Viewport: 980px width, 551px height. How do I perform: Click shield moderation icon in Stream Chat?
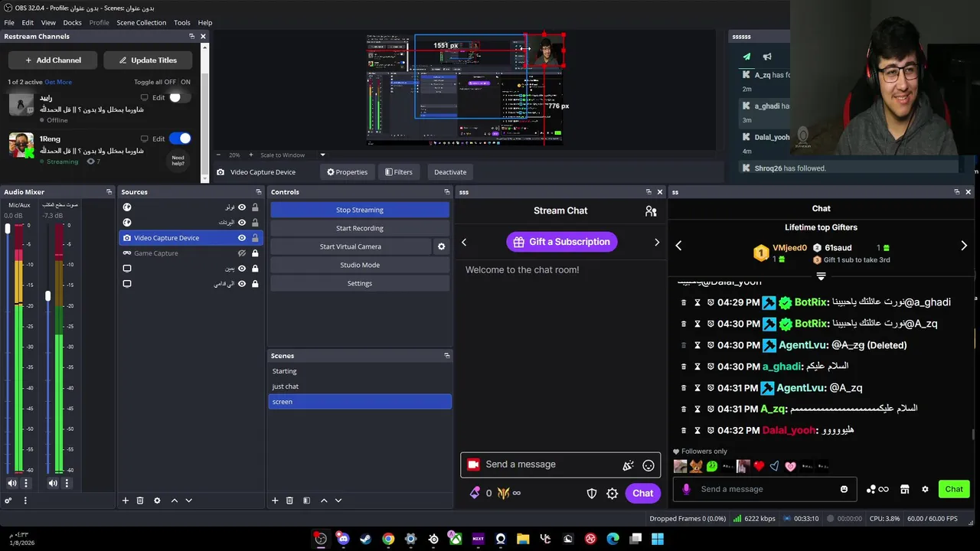coord(592,494)
